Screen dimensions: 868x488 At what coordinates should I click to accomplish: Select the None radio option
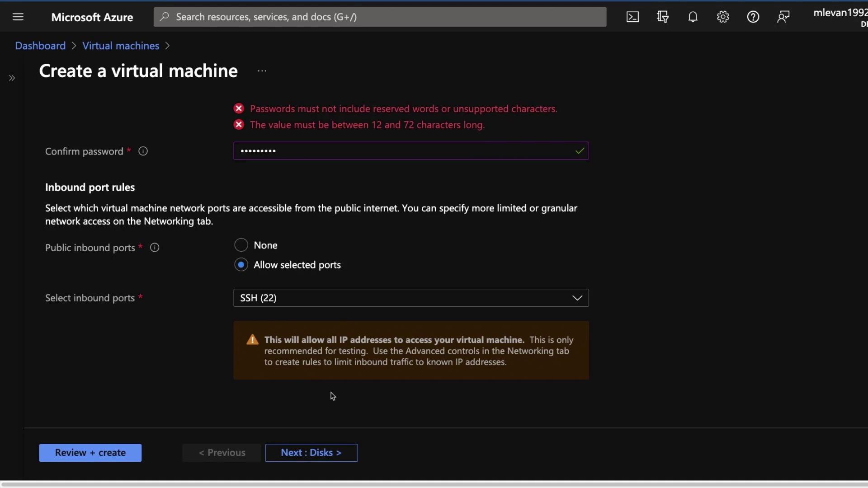241,245
